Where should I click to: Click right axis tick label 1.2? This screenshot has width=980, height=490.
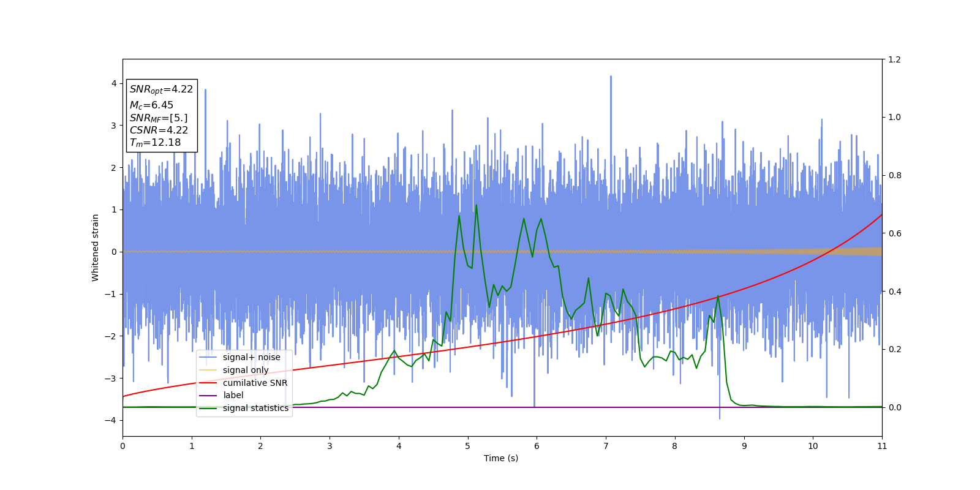(894, 59)
